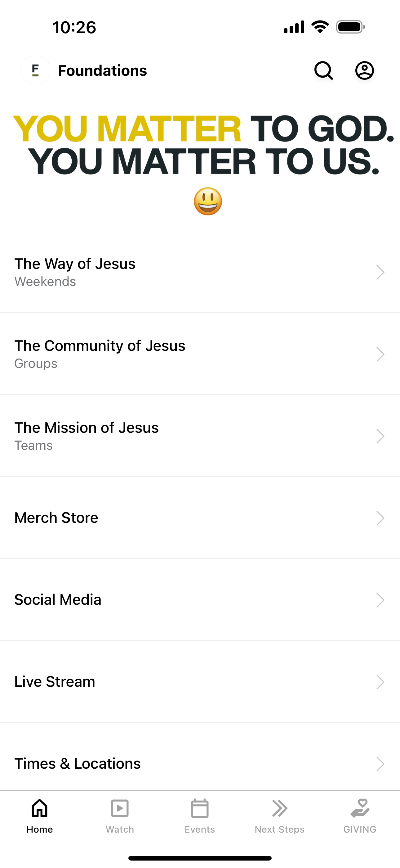Expand The Community of Jesus chevron
The height and width of the screenshot is (868, 400).
380,354
